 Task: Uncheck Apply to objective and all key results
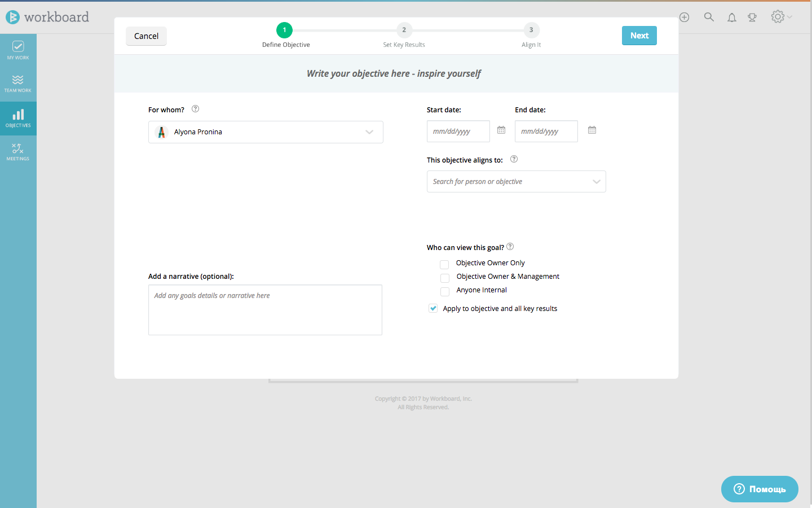(433, 308)
